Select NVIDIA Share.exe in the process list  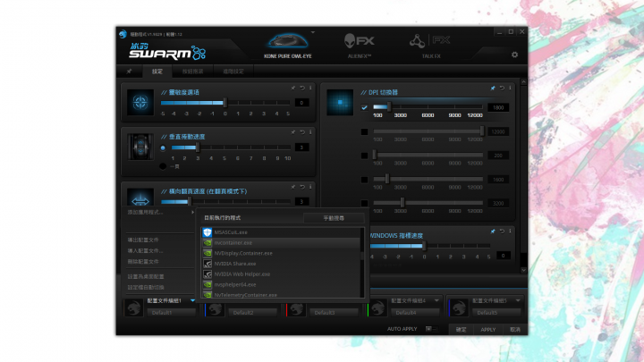pyautogui.click(x=281, y=264)
